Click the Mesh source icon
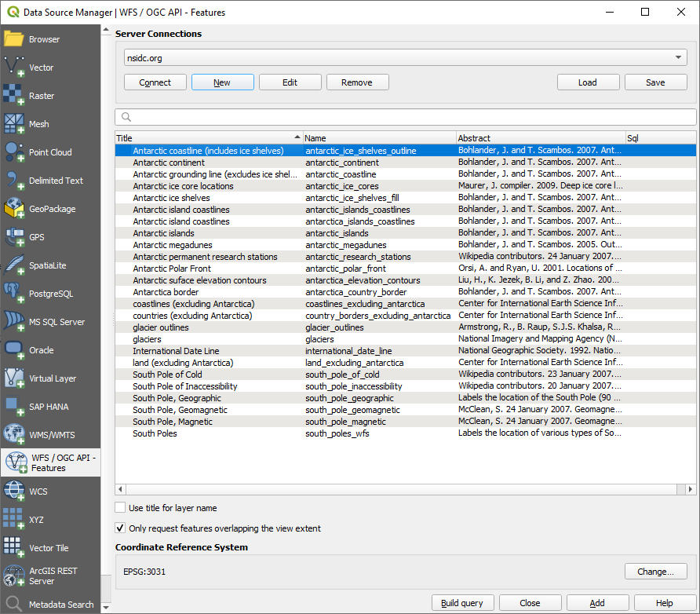Image resolution: width=700 pixels, height=614 pixels. click(14, 124)
